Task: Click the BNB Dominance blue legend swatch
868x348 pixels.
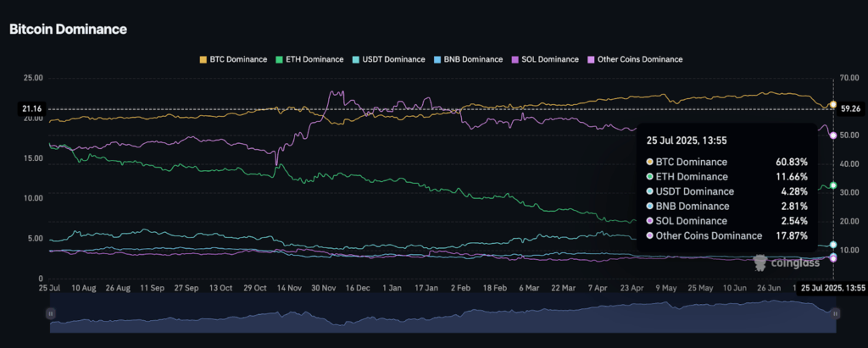Action: point(437,59)
